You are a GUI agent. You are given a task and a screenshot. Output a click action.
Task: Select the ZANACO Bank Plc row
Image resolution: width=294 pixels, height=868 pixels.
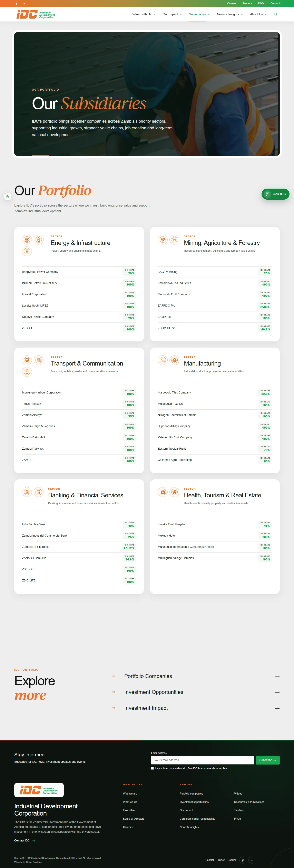[x=79, y=558]
